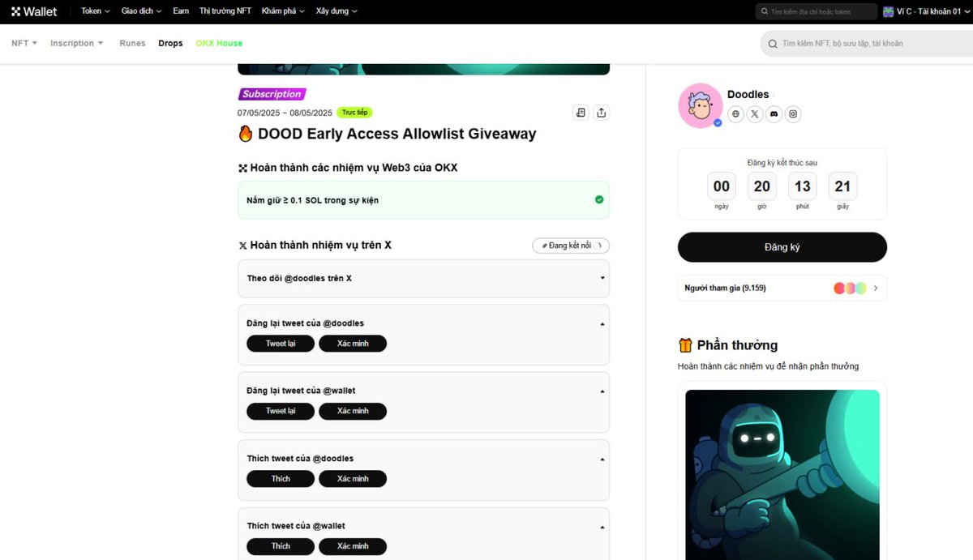Open the Doodles Instagram icon

794,114
